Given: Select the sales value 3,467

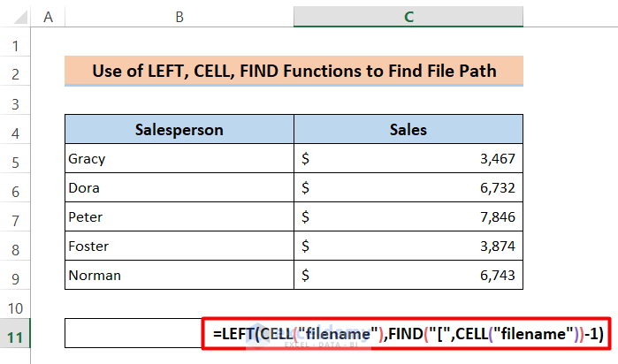Looking at the screenshot, I should point(408,159).
